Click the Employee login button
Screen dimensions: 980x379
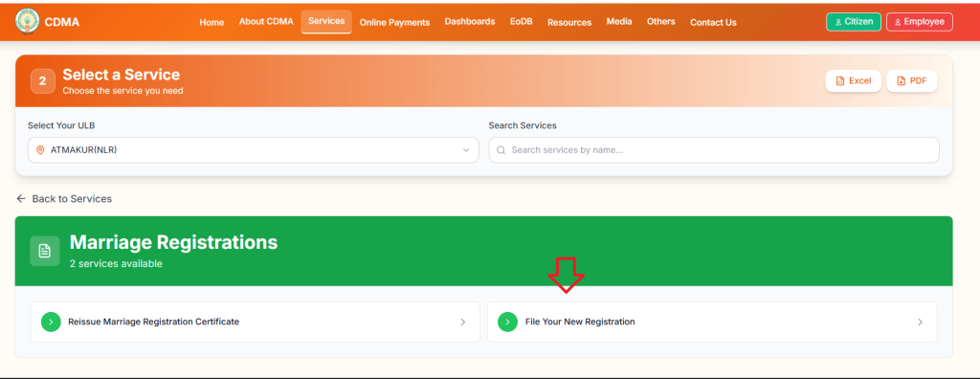click(x=920, y=22)
